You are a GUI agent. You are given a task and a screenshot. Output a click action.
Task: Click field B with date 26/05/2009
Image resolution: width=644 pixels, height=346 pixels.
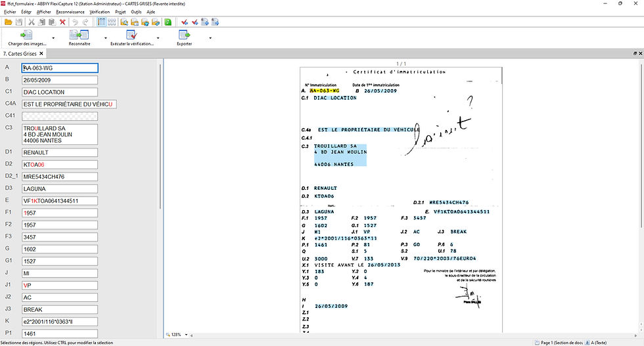pos(60,80)
